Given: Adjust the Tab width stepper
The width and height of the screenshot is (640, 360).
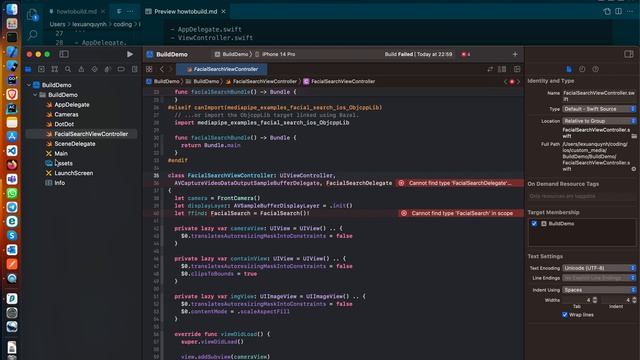Looking at the screenshot, I should tap(595, 300).
